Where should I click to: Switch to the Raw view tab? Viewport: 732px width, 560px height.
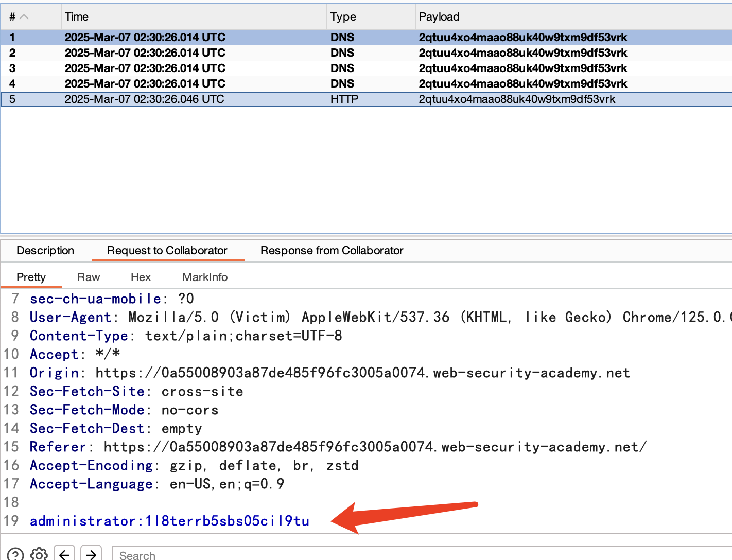(x=89, y=277)
